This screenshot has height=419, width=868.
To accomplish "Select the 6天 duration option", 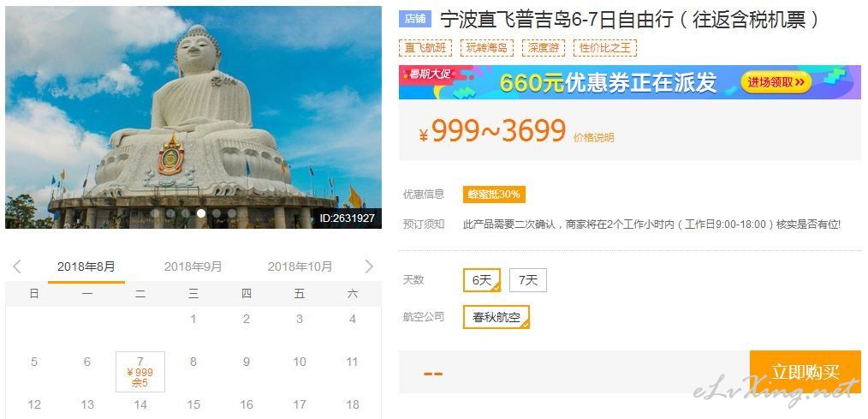I will tap(482, 280).
